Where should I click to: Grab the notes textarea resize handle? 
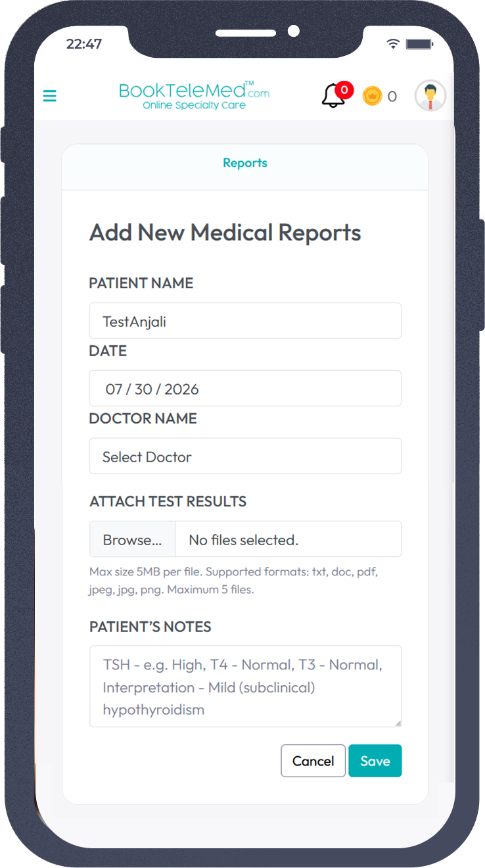tap(396, 722)
